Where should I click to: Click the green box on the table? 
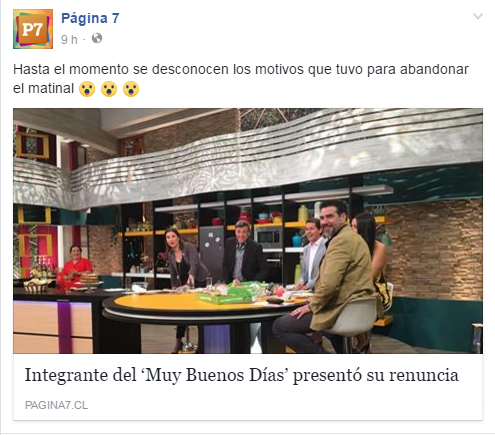point(230,293)
